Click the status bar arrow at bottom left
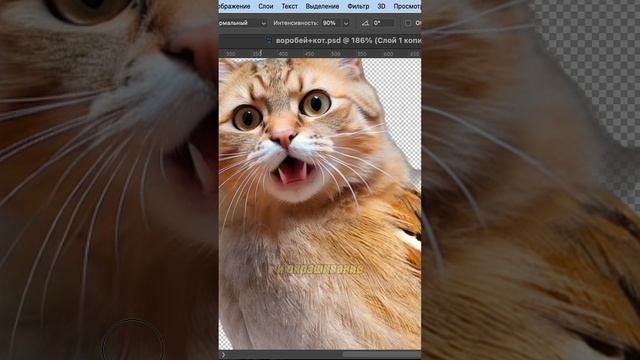This screenshot has width=640, height=360. tap(223, 355)
